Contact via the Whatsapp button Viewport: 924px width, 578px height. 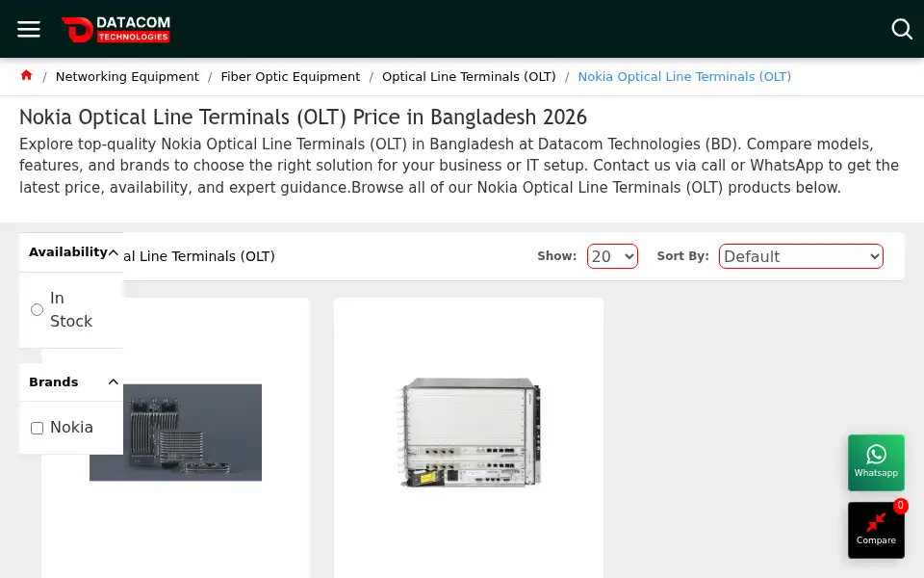(x=876, y=463)
